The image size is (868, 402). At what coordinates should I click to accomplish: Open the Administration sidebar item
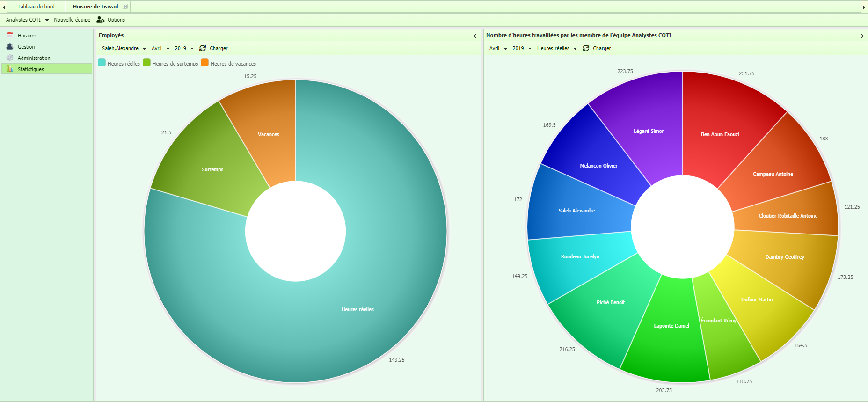[x=47, y=58]
